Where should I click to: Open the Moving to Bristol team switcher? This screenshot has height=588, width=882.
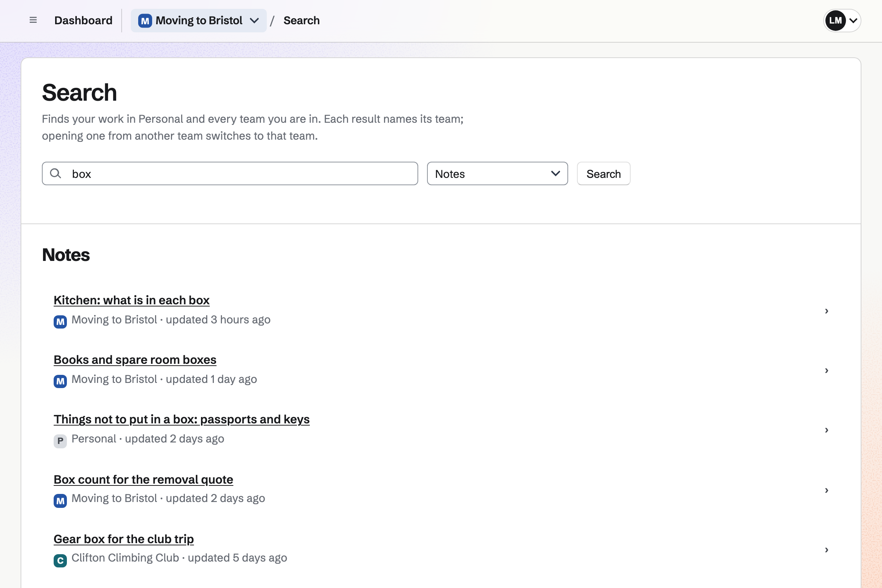[199, 20]
